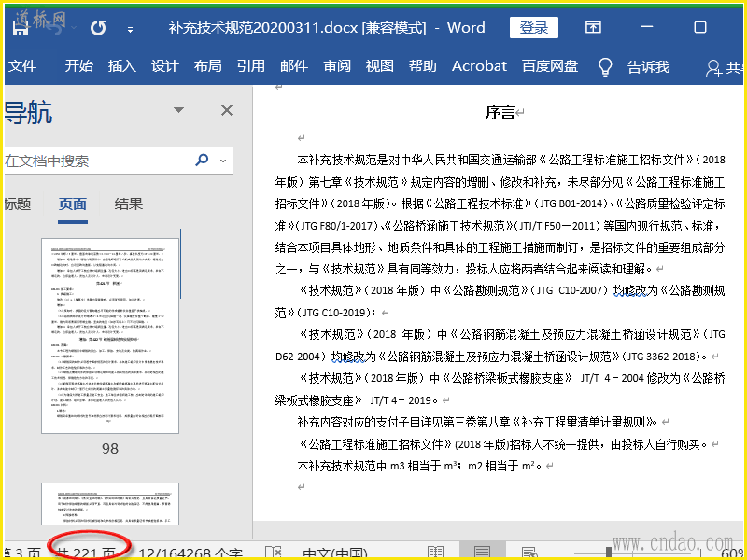
Task: Click the proofing/track changes status bar icon
Action: coord(274,553)
